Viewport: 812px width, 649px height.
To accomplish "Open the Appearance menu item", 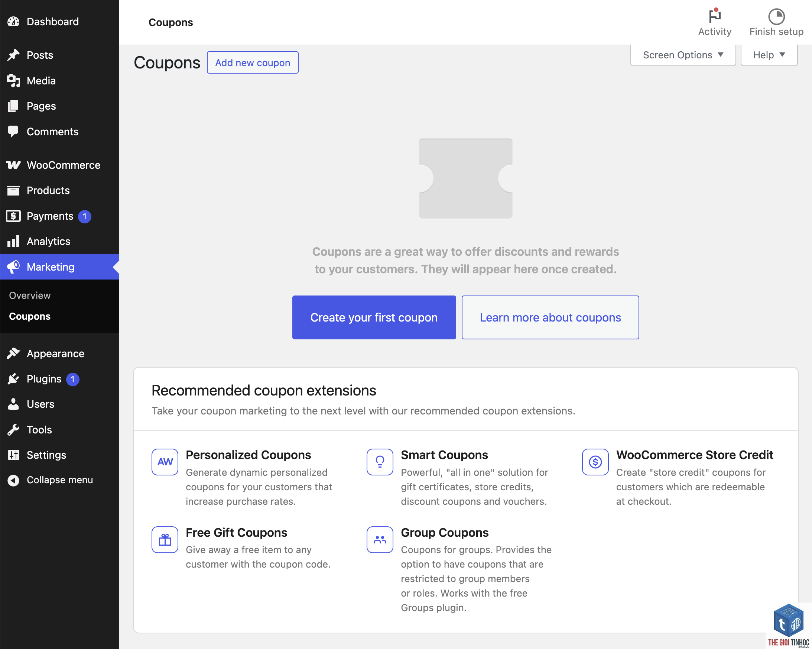I will tap(59, 353).
